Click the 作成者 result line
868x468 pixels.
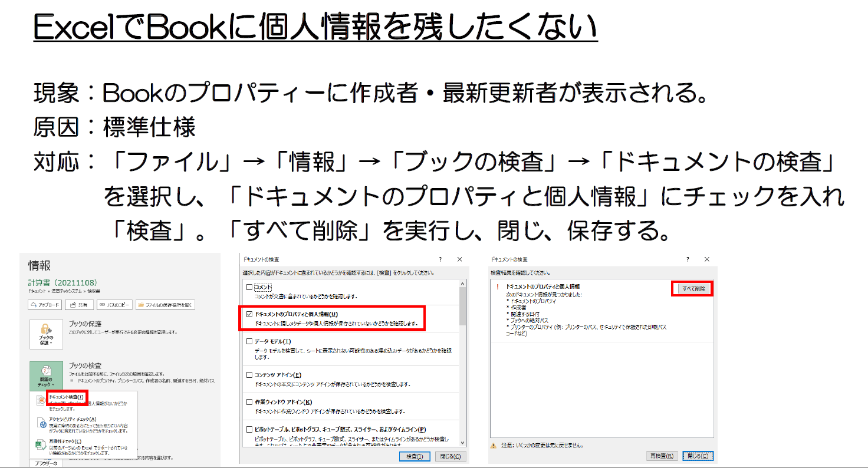(516, 307)
